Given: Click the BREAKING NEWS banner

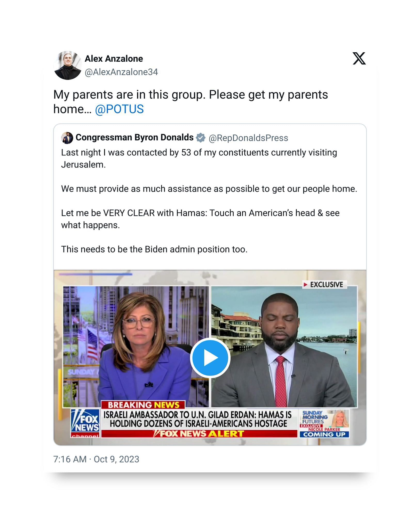Looking at the screenshot, I should point(143,405).
